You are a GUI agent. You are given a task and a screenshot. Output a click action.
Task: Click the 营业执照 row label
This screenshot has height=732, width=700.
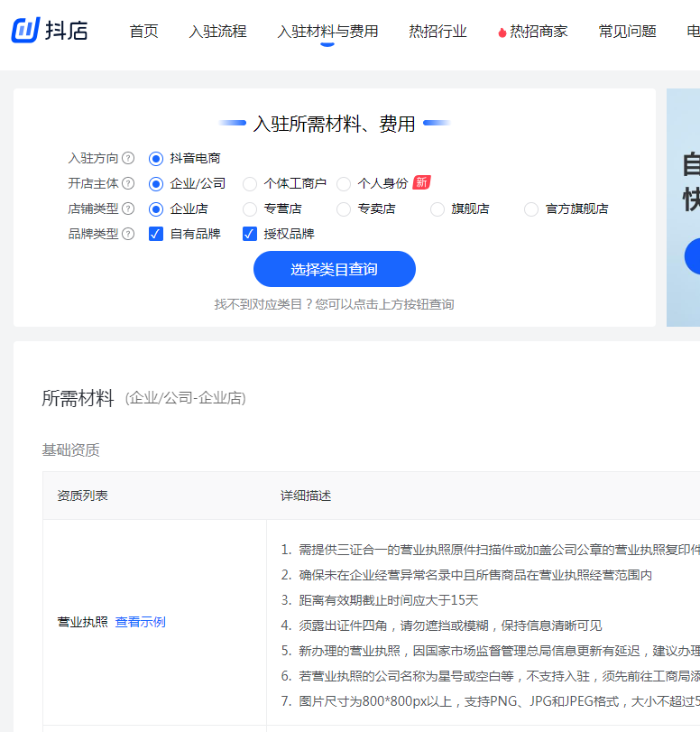(83, 622)
